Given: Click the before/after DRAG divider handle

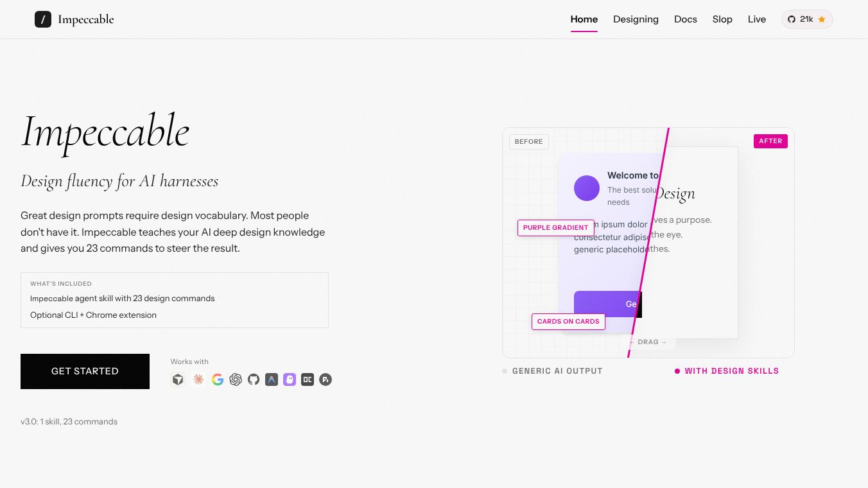Looking at the screenshot, I should coord(648,342).
